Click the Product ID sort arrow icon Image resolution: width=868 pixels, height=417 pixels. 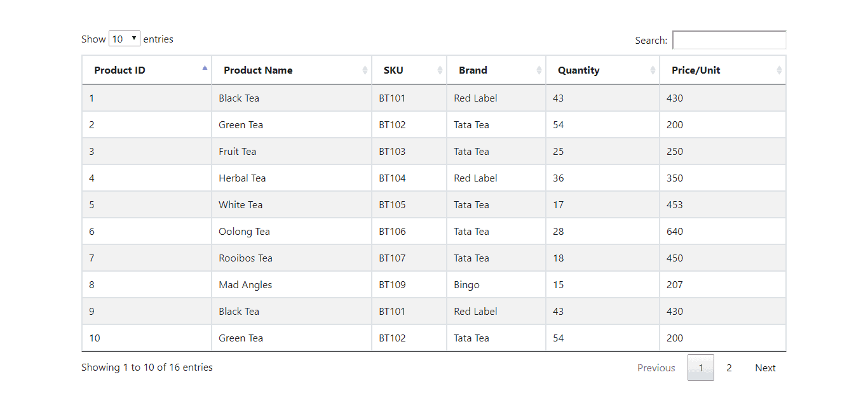click(x=205, y=67)
